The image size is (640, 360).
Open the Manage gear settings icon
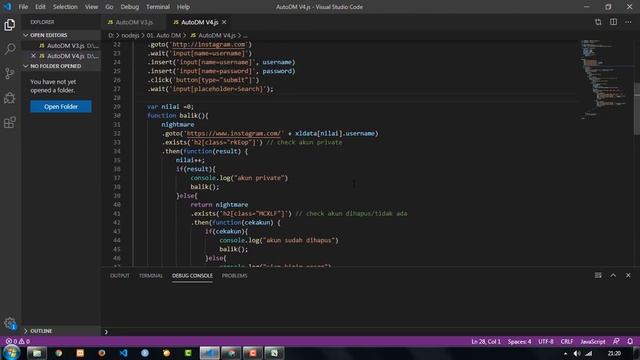click(x=10, y=323)
